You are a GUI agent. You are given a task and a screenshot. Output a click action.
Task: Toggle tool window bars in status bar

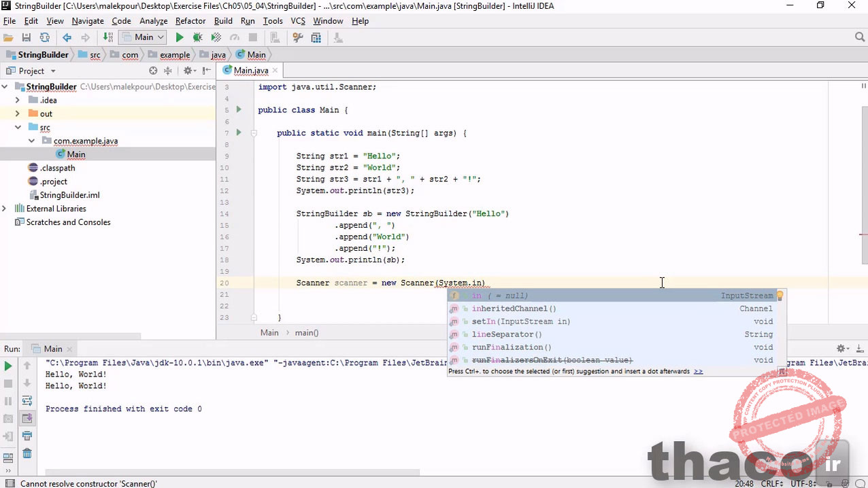[8, 483]
